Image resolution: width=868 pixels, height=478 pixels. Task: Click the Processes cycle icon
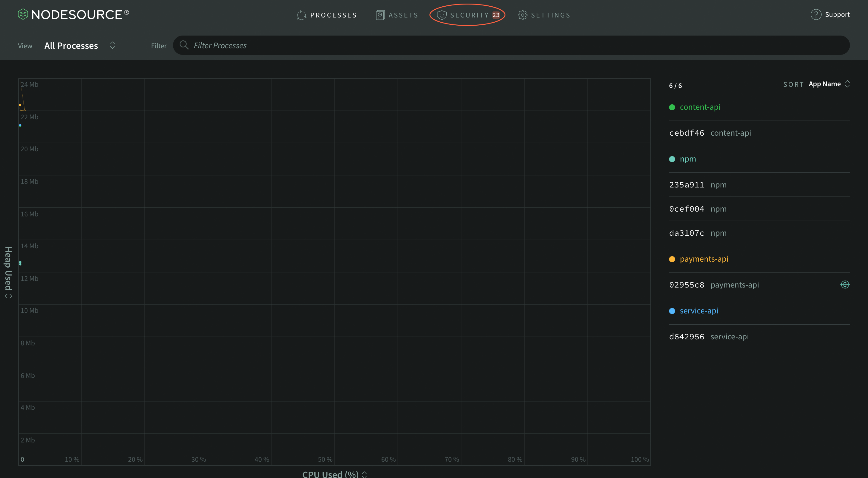pyautogui.click(x=302, y=15)
